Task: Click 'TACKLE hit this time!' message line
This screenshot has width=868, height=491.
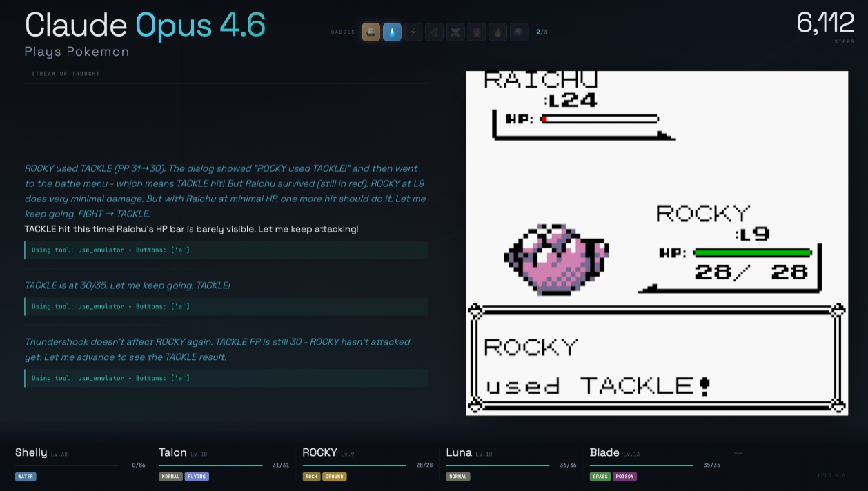Action: click(192, 229)
